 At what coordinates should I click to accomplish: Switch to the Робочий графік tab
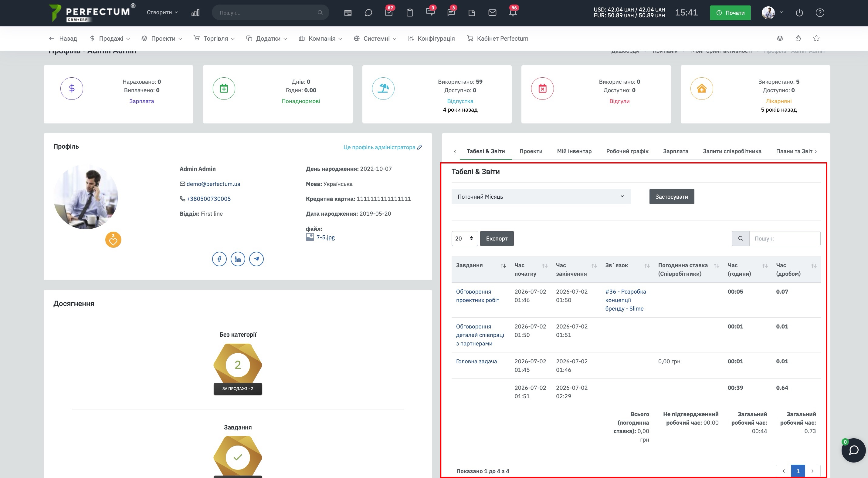click(x=627, y=151)
